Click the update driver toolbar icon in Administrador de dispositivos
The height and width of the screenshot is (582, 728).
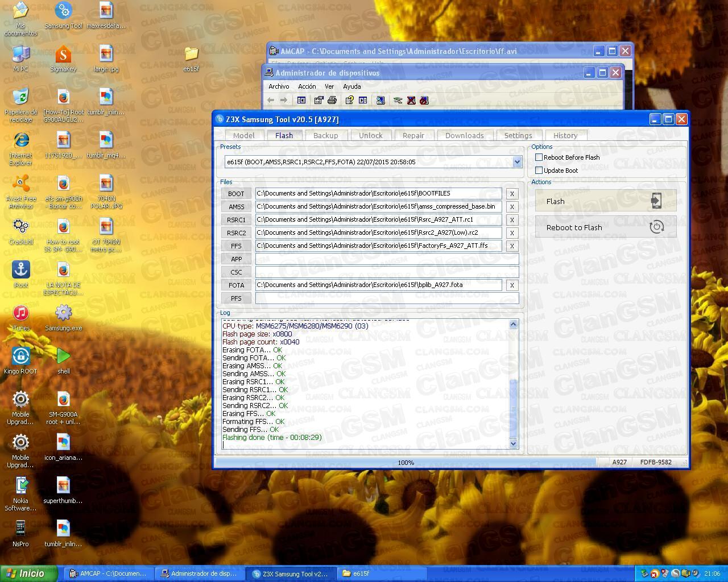click(398, 100)
